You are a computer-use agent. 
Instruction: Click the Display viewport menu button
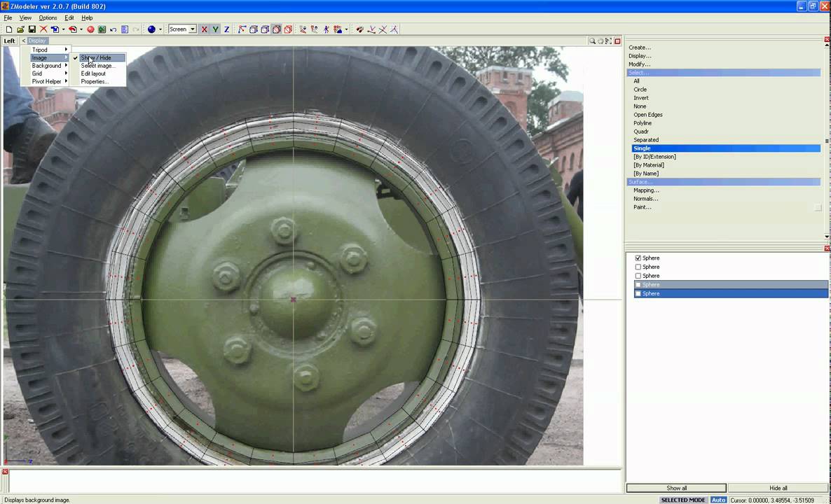click(x=38, y=41)
